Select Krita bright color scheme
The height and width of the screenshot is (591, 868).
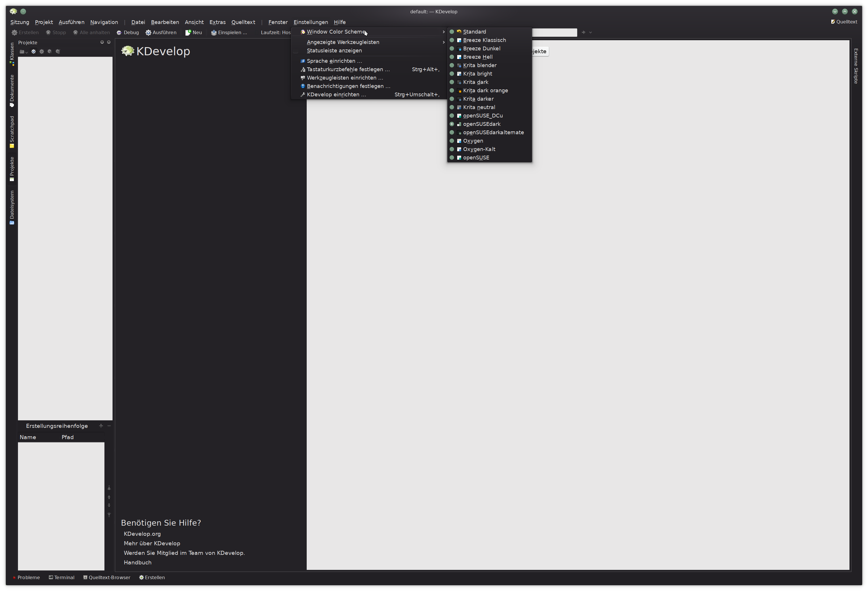click(x=489, y=73)
